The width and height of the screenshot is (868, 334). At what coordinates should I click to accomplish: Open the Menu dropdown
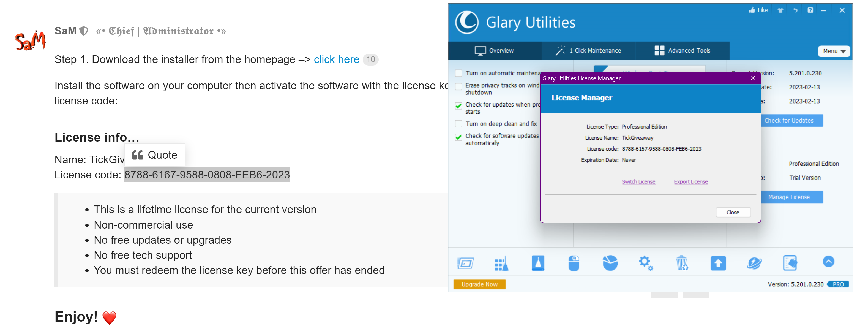point(834,51)
